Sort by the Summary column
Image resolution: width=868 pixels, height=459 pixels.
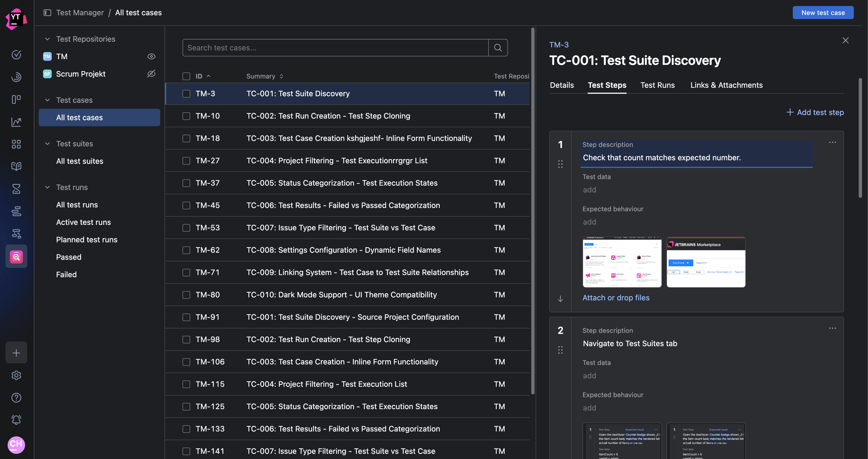tap(265, 76)
